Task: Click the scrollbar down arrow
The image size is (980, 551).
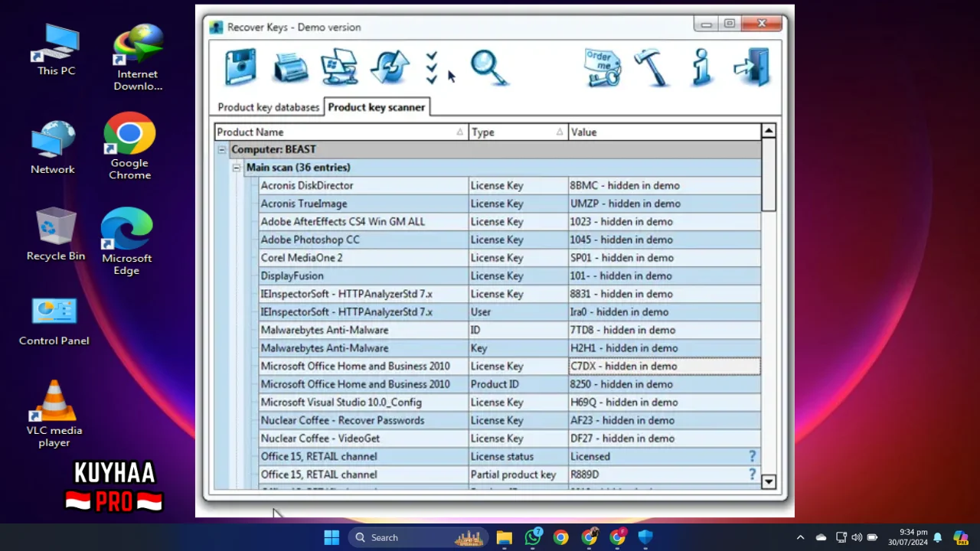Action: click(769, 482)
